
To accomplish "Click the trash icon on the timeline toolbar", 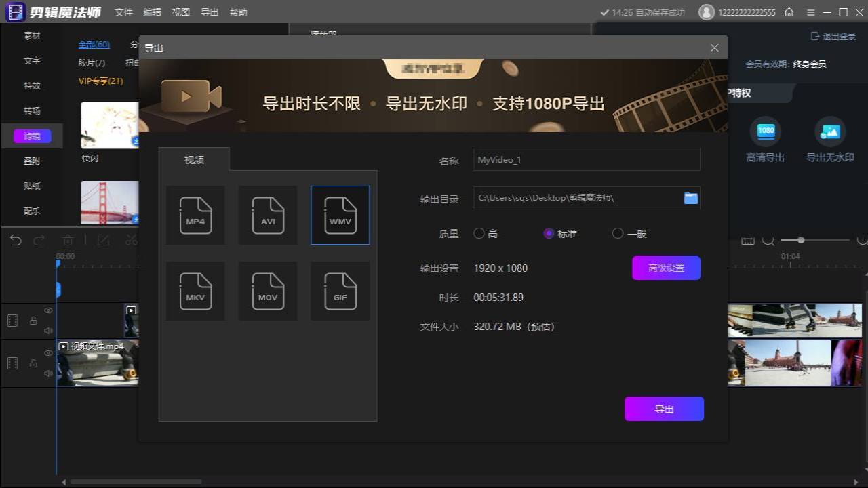I will coord(68,240).
